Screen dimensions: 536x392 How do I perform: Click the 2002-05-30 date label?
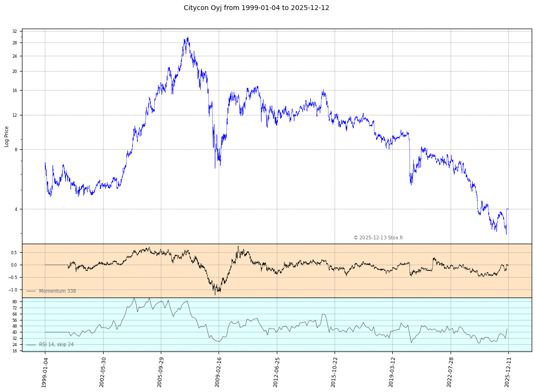click(102, 371)
